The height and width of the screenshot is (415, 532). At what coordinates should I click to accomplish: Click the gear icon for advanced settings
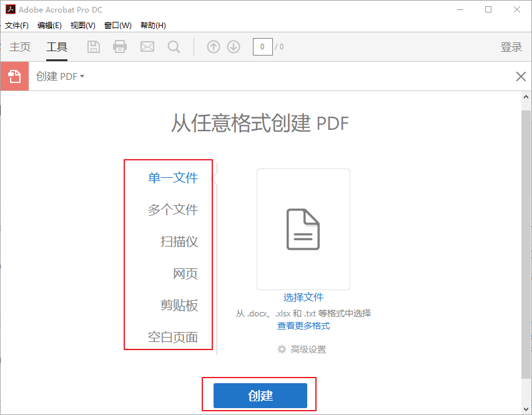pos(282,349)
